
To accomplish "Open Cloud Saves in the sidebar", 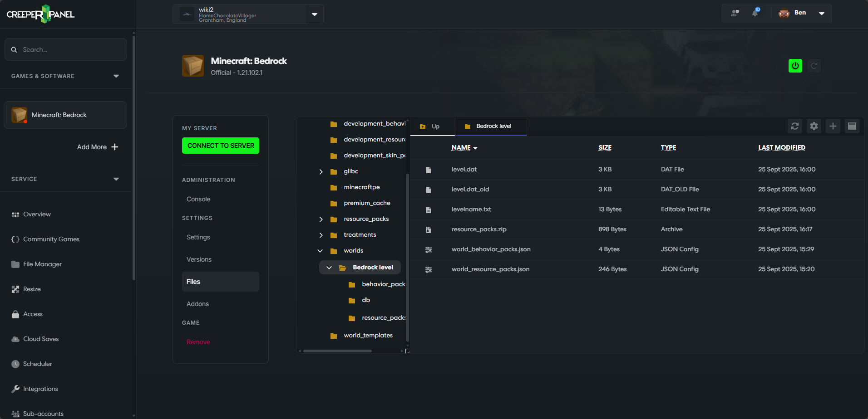I will pyautogui.click(x=41, y=339).
